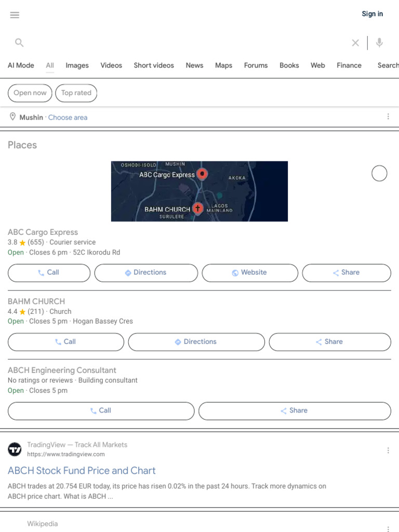
Task: Open the Images tab
Action: [77, 65]
